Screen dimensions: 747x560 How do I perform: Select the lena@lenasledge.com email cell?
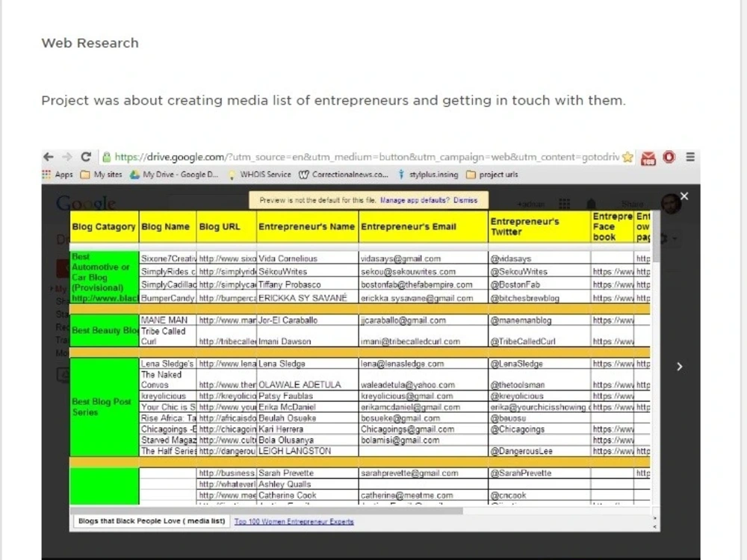[x=424, y=364]
